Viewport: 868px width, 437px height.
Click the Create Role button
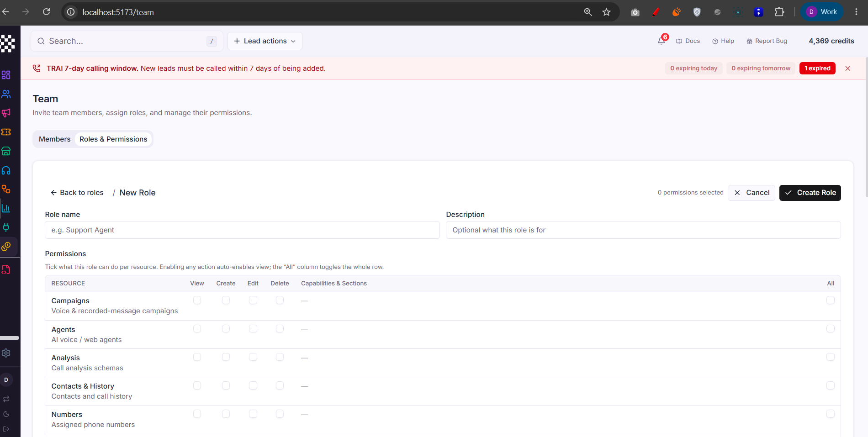coord(810,193)
